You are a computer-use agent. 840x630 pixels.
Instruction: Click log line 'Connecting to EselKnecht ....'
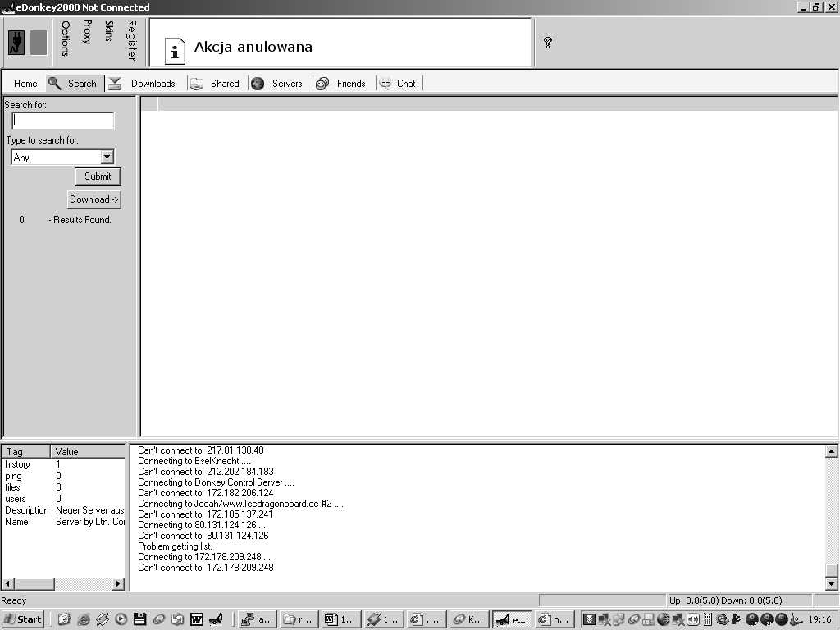pyautogui.click(x=194, y=461)
